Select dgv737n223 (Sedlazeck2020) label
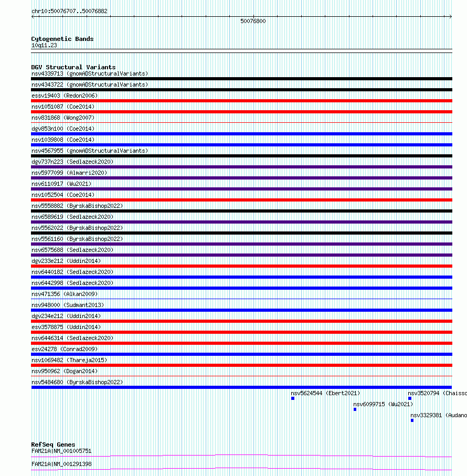The height and width of the screenshot is (476, 467). pos(72,162)
